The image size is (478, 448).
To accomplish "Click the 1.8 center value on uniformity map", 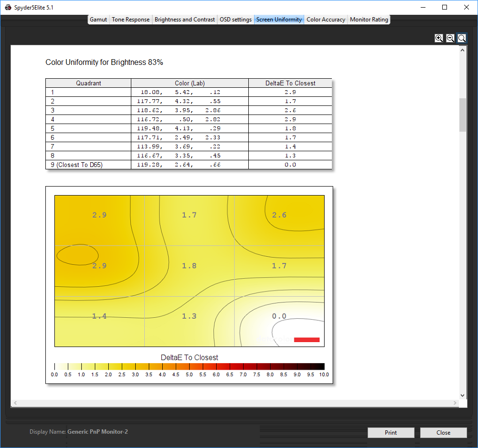I will coord(189,266).
